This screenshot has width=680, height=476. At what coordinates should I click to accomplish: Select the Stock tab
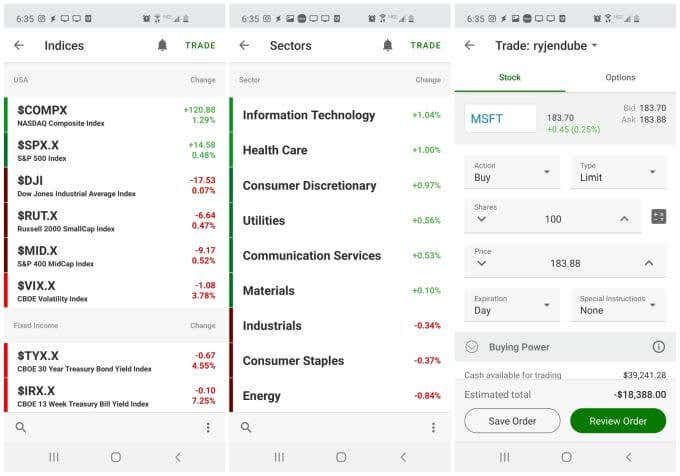[510, 77]
